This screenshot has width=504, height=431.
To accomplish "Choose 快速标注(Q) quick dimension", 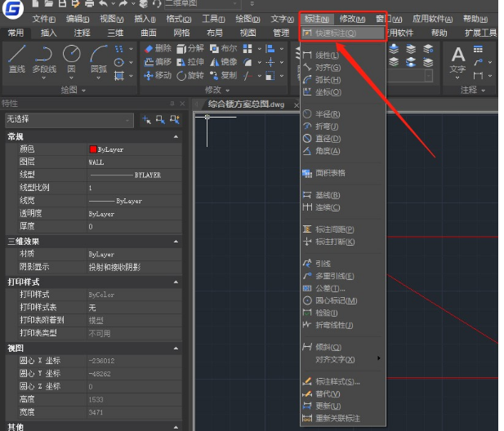I will coord(342,33).
